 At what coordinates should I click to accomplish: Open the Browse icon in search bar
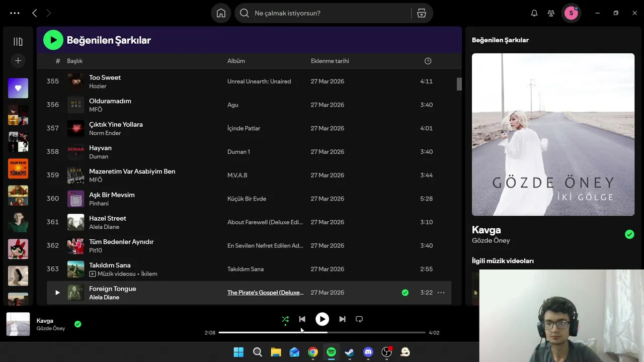pos(422,13)
